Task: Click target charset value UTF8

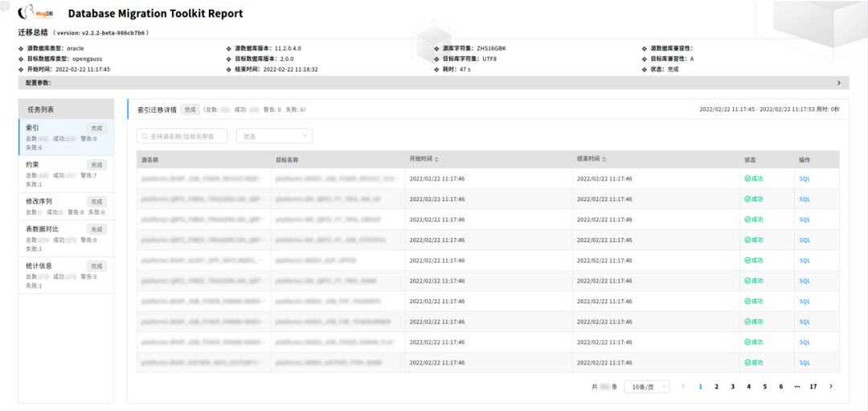Action: pos(491,59)
